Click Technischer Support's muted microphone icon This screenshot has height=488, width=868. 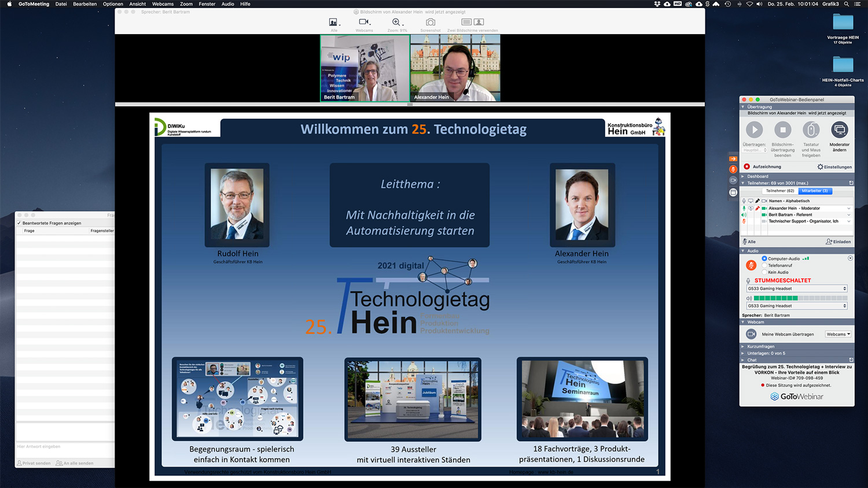[x=744, y=221]
